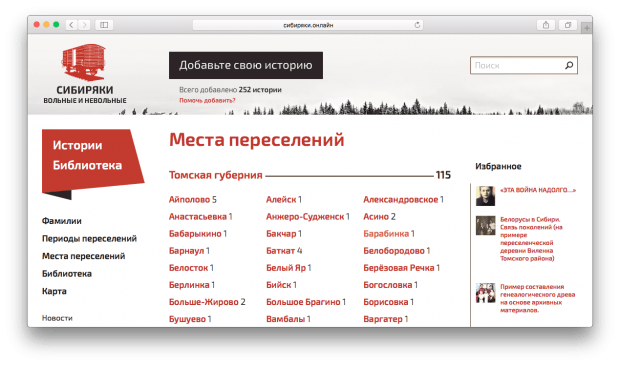Image resolution: width=620 pixels, height=366 pixels.
Task: Open the Больше-Жирово location link
Action: click(x=204, y=302)
